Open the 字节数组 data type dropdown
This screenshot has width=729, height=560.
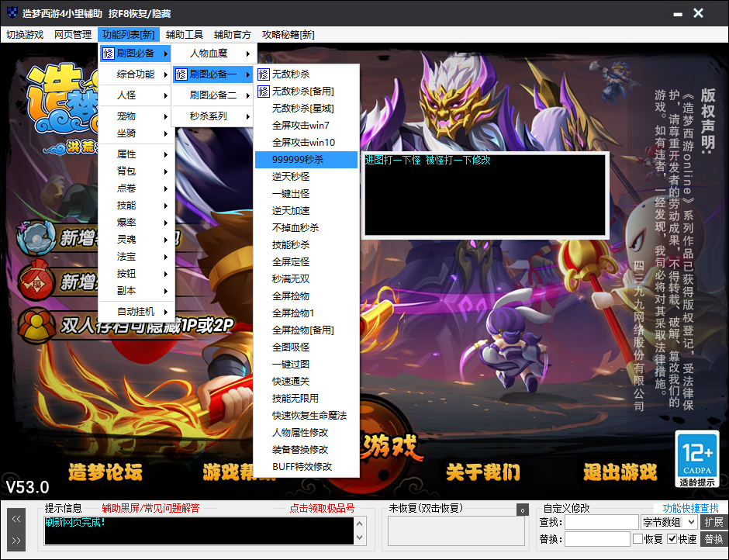669,523
